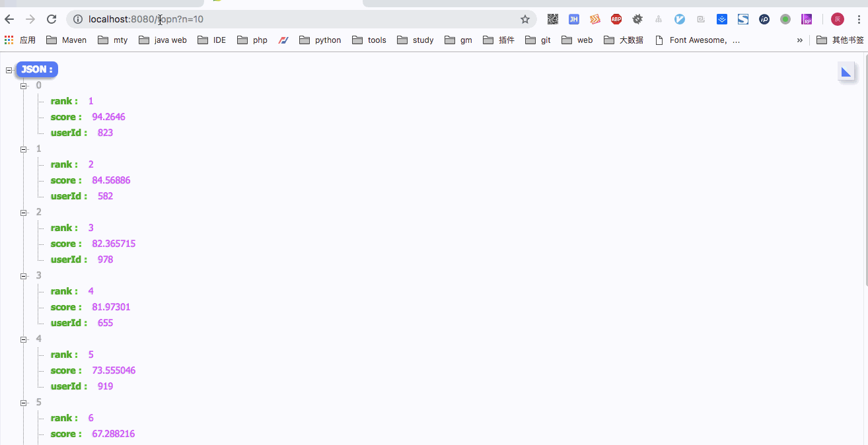Select userId value 655

pos(105,323)
